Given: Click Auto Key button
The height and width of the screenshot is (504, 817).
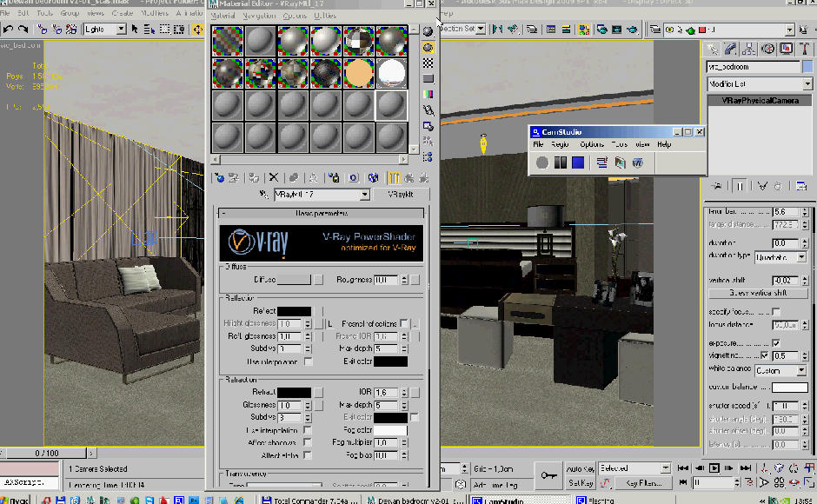Looking at the screenshot, I should click(x=580, y=468).
